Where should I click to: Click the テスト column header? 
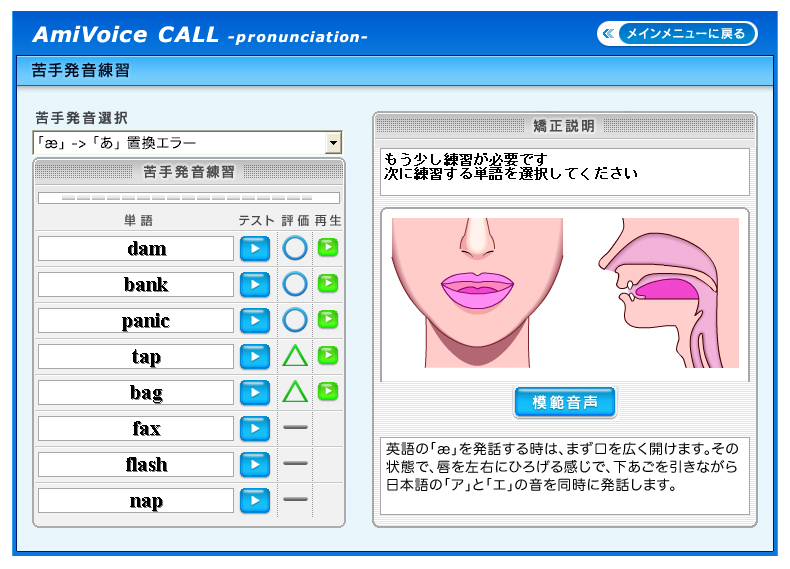click(256, 220)
